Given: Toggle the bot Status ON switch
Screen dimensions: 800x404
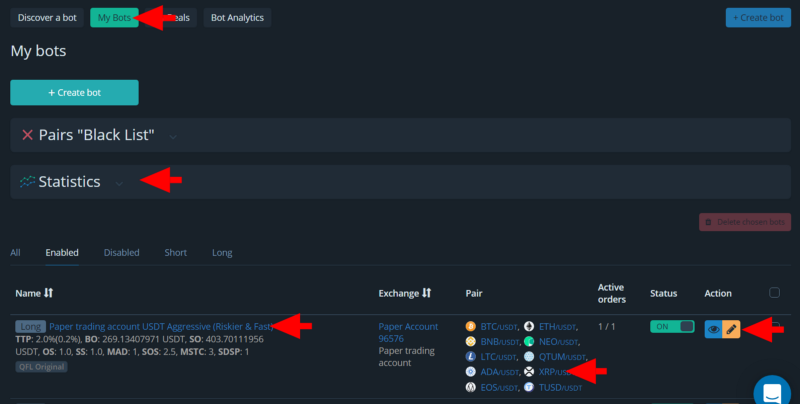Looking at the screenshot, I should pyautogui.click(x=672, y=326).
